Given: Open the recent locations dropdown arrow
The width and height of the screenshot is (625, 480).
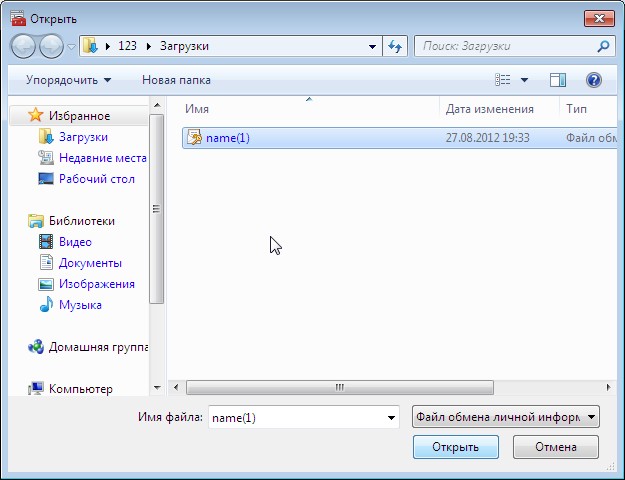Looking at the screenshot, I should point(71,47).
